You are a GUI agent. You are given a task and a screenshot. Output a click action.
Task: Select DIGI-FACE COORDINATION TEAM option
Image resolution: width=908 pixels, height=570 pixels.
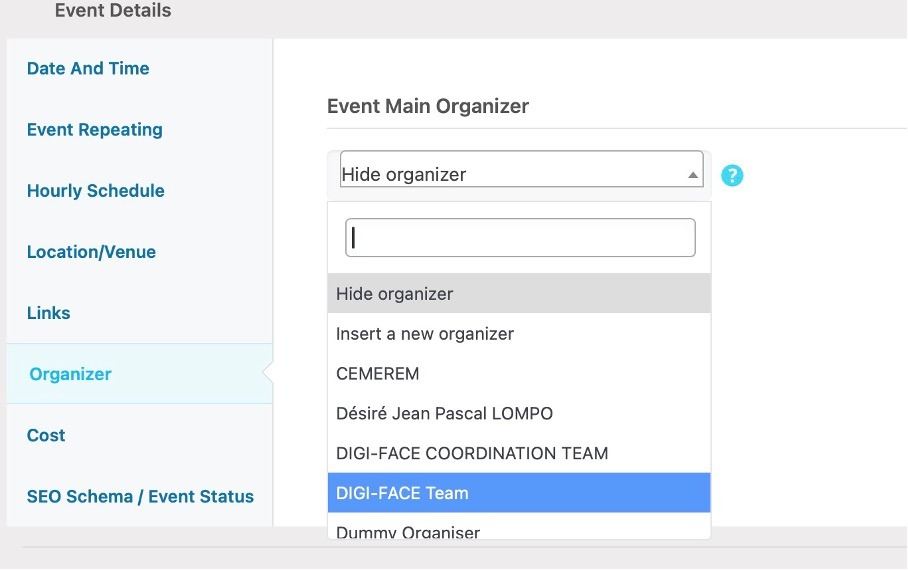519,453
